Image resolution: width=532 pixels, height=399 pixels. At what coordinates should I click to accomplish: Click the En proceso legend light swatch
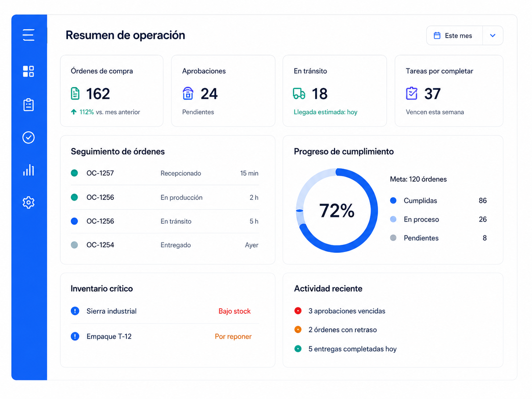393,219
